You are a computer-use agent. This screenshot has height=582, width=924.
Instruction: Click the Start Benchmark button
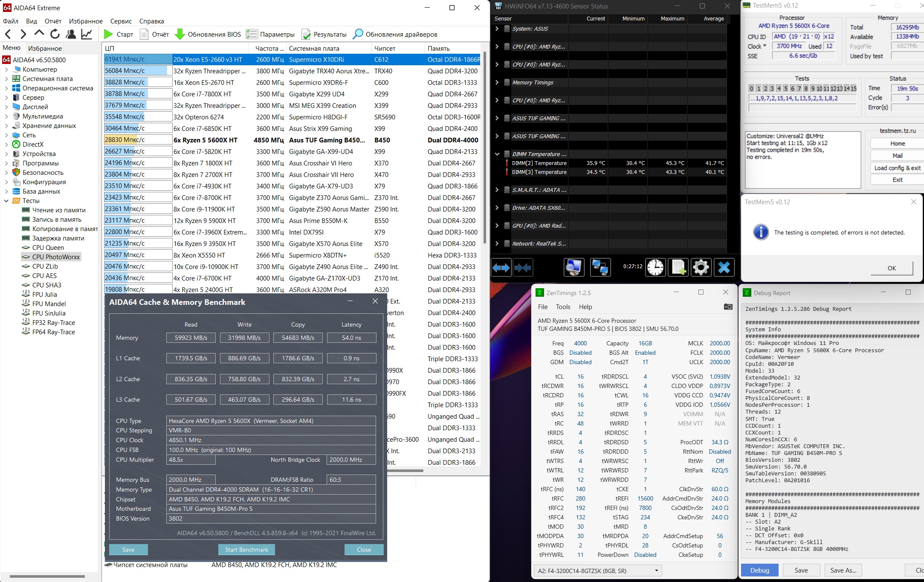tap(246, 550)
